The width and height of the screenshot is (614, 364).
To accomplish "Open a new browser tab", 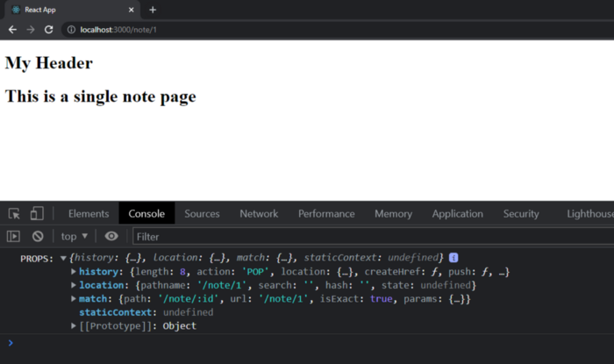I will pos(153,10).
